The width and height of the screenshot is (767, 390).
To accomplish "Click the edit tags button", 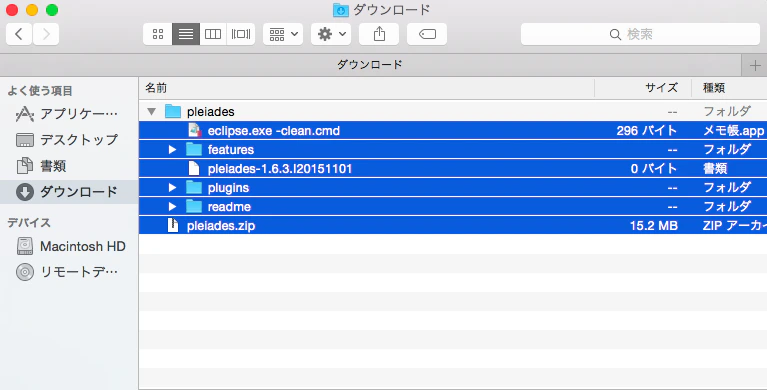I will (427, 34).
